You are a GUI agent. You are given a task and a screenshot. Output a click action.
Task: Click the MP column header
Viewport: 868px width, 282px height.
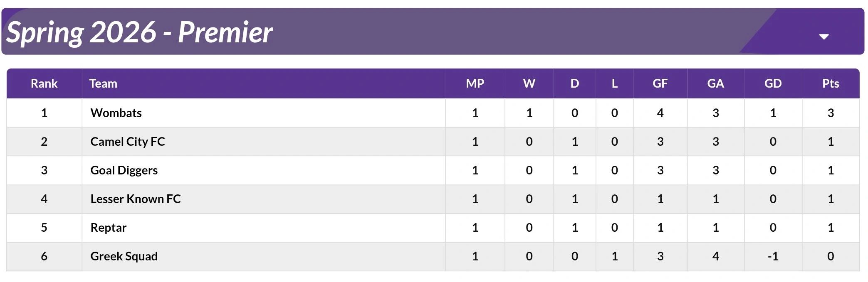[x=475, y=83]
